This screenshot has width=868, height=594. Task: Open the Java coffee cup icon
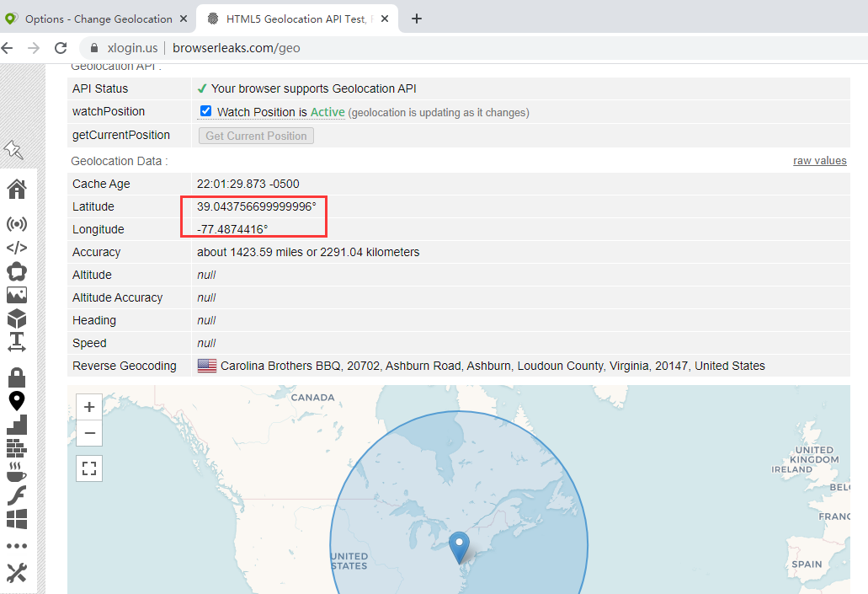17,472
